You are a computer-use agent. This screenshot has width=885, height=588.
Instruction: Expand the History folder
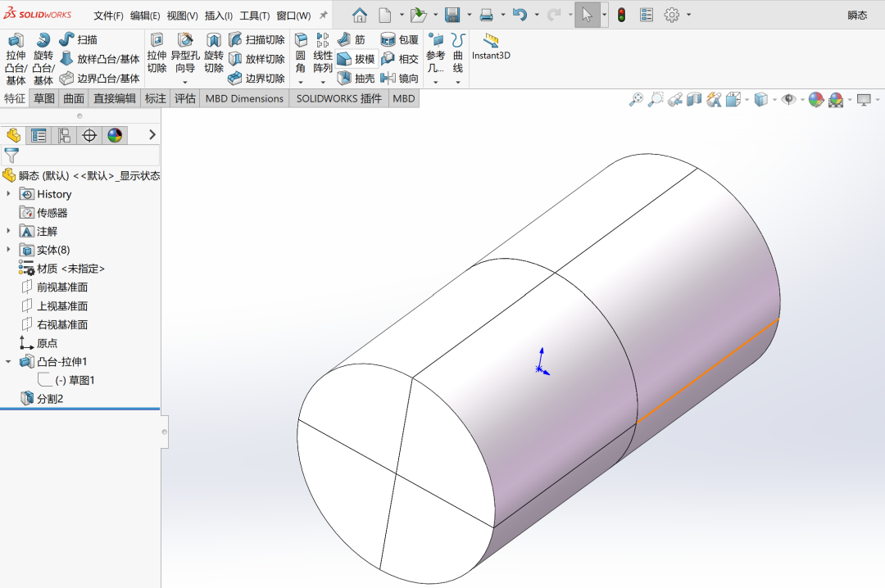(8, 193)
